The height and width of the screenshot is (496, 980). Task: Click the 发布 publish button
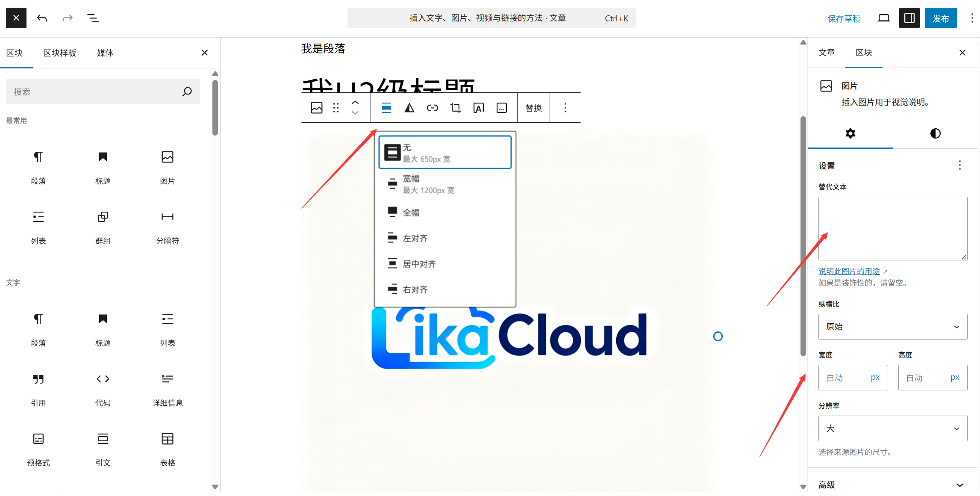pyautogui.click(x=941, y=18)
